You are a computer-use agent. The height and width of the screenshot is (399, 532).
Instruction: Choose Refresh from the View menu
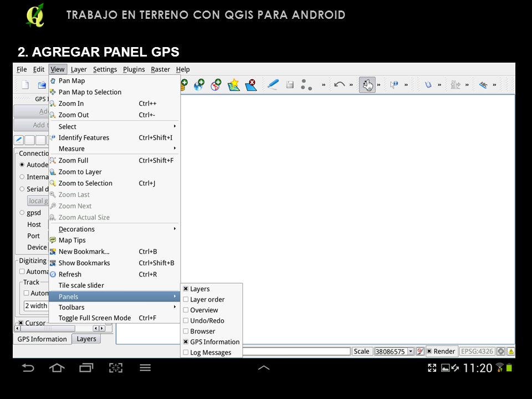point(114,274)
